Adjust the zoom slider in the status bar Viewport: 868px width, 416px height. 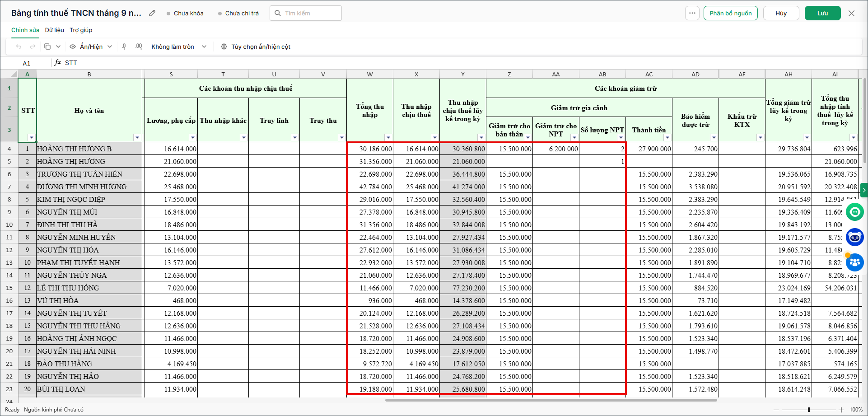coord(808,410)
